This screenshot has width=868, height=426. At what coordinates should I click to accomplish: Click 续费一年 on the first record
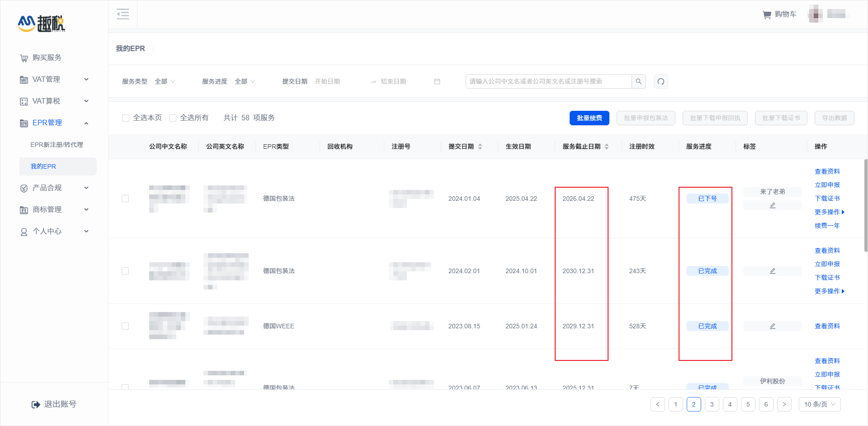(826, 225)
